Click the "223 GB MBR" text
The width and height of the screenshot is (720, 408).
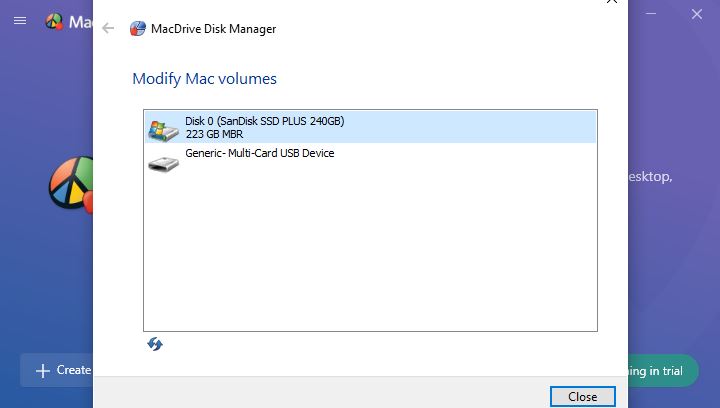click(x=214, y=134)
